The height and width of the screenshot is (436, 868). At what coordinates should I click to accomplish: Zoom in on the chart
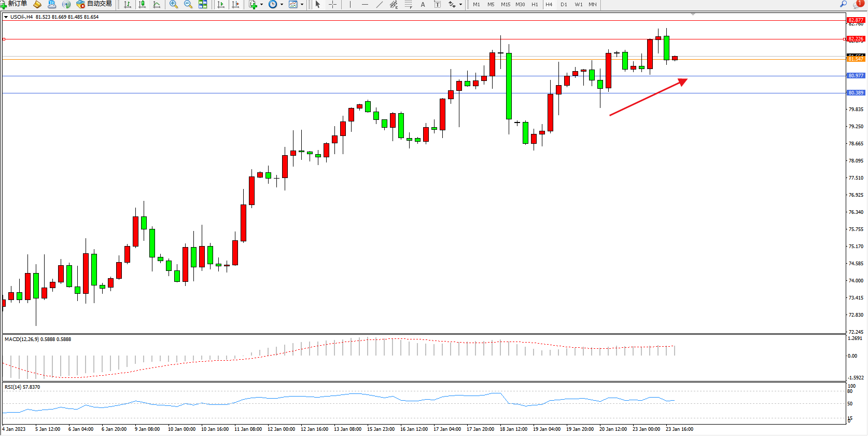point(174,4)
